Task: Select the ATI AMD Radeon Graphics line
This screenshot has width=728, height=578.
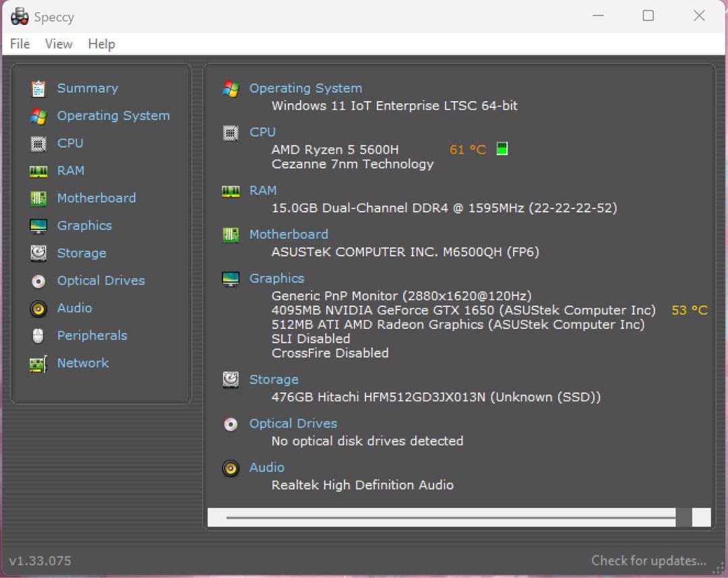Action: coord(458,324)
